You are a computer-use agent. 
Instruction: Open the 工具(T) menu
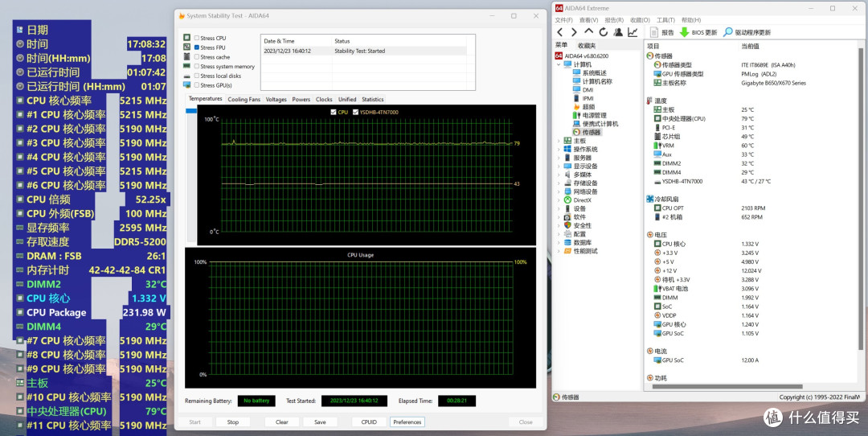click(x=665, y=20)
